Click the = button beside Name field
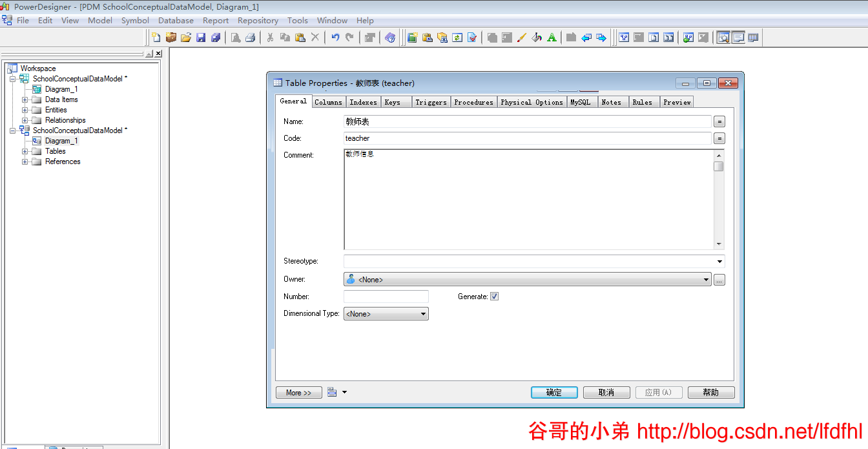This screenshot has height=449, width=868. pyautogui.click(x=719, y=121)
